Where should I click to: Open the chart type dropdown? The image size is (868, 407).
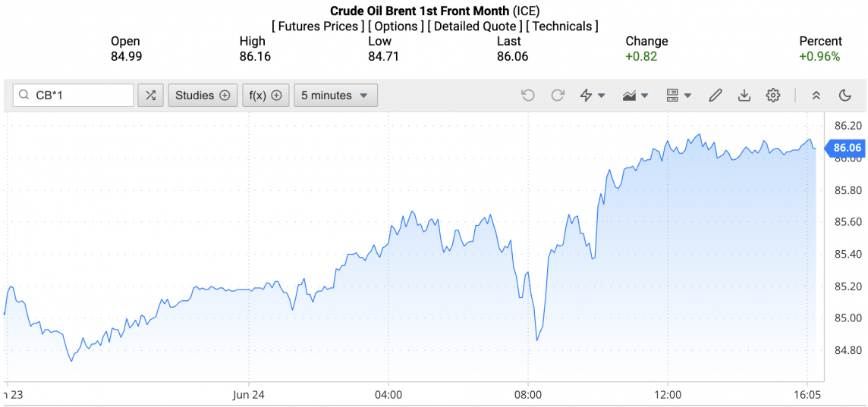[x=635, y=95]
